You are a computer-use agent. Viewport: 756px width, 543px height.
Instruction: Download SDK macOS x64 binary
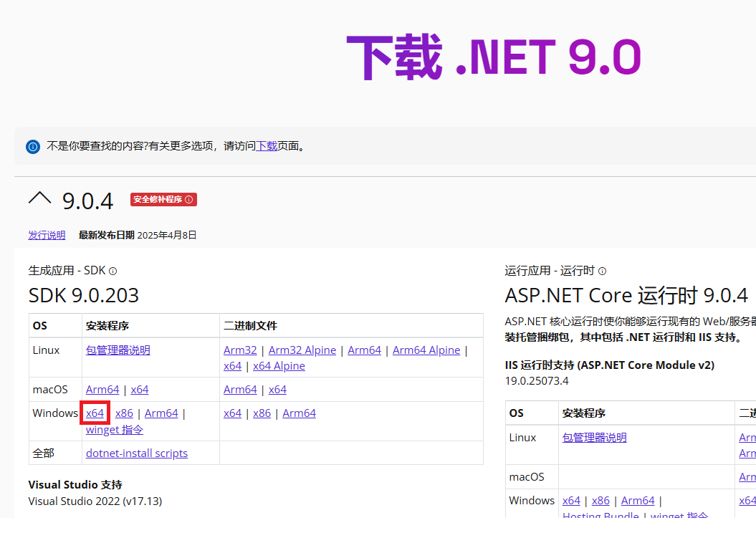[x=277, y=390]
